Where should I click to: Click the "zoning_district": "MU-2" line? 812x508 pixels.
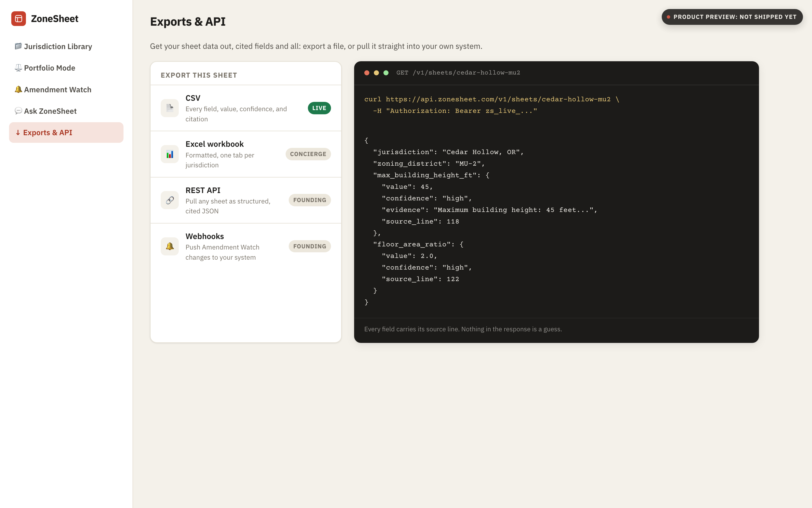coord(429,164)
